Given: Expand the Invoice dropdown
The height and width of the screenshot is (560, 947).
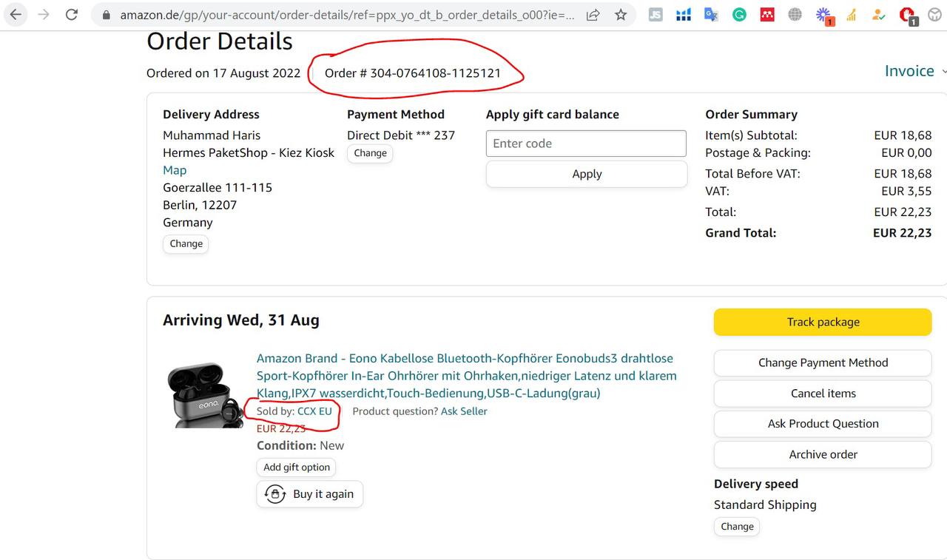Looking at the screenshot, I should [x=914, y=71].
